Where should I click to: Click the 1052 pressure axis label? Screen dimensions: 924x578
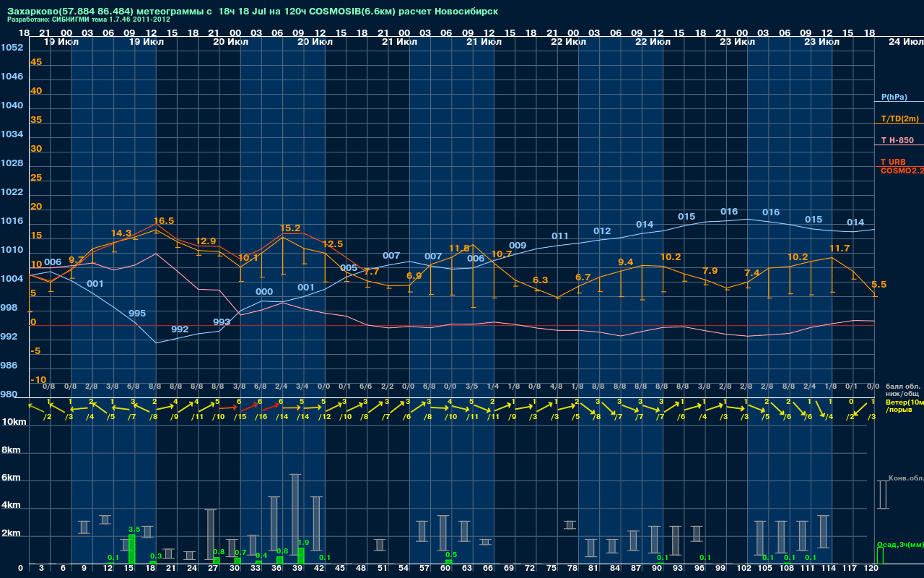12,48
